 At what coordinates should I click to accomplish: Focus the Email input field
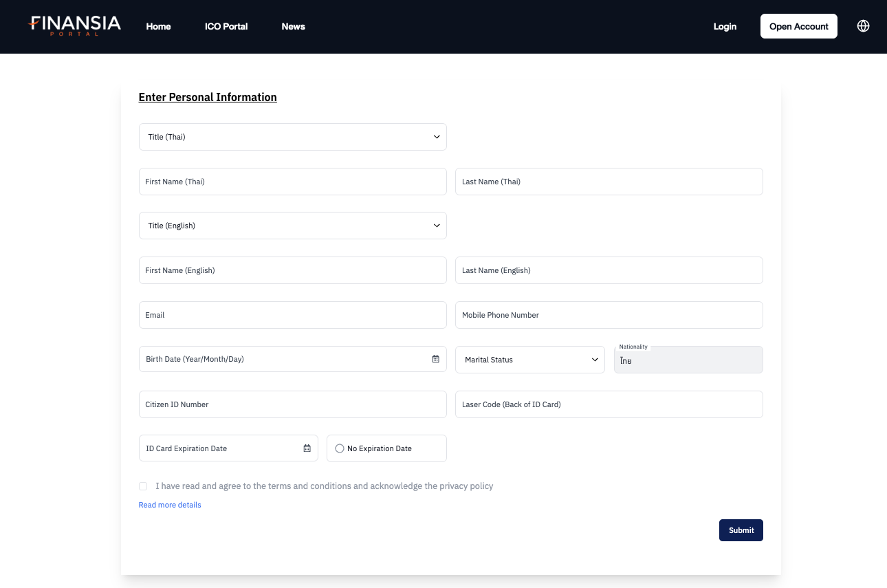click(292, 315)
